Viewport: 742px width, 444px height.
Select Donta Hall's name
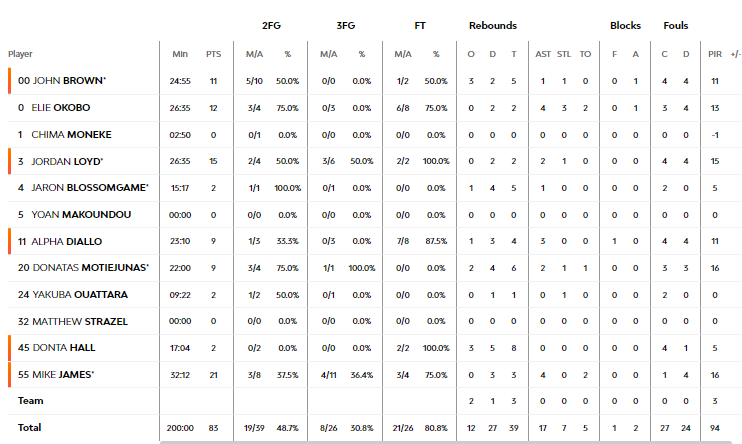[x=64, y=348]
